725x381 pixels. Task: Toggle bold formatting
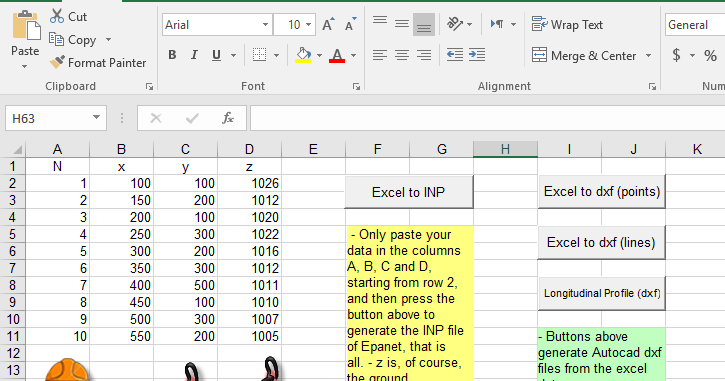172,55
